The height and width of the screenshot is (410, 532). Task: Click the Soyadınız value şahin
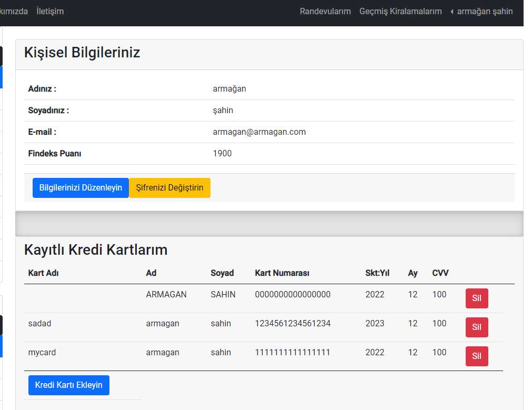click(223, 110)
